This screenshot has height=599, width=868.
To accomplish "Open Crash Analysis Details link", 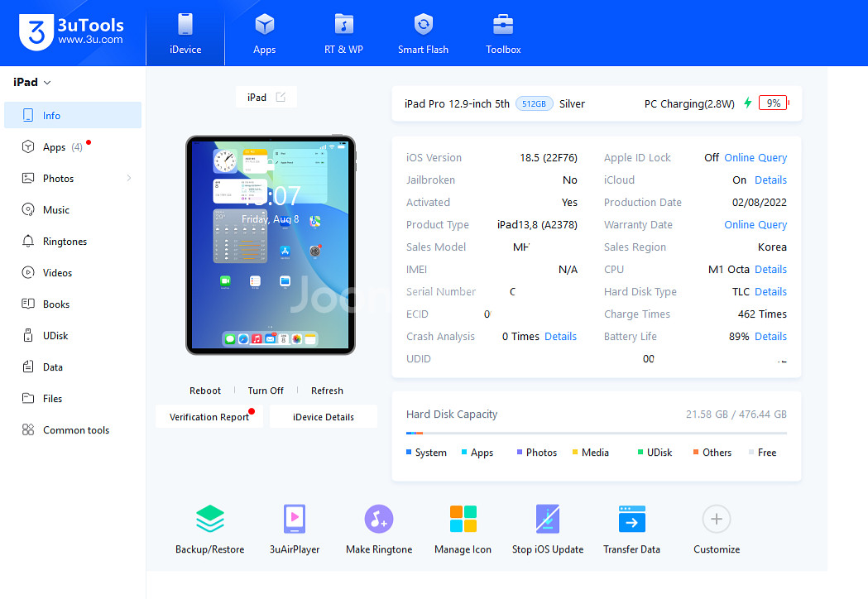I will coord(560,337).
